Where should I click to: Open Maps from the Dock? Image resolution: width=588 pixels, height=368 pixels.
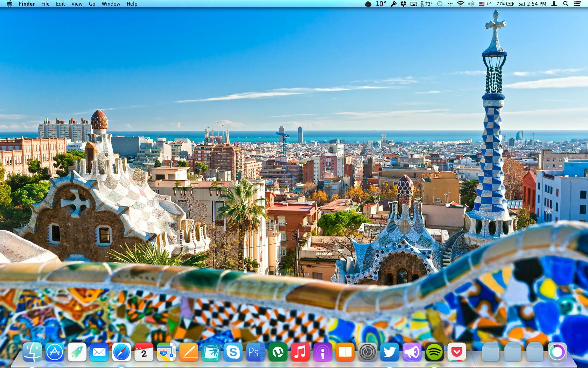(166, 352)
